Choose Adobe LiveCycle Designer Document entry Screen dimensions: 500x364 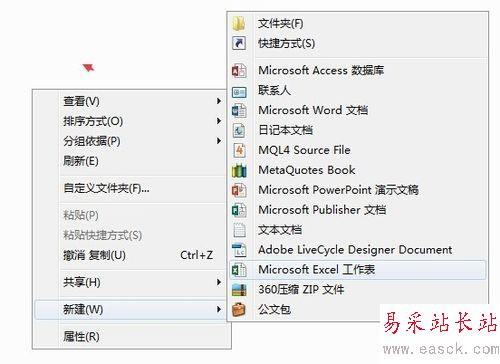(357, 250)
